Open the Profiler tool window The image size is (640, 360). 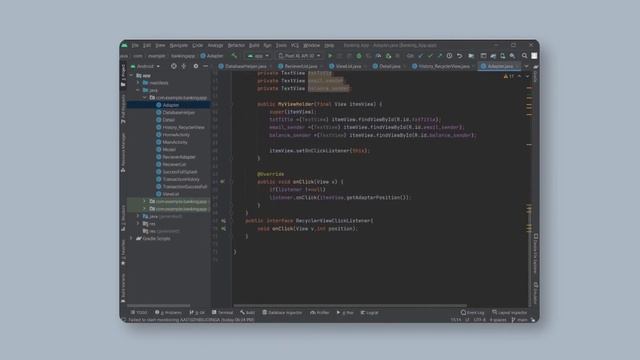tap(320, 313)
